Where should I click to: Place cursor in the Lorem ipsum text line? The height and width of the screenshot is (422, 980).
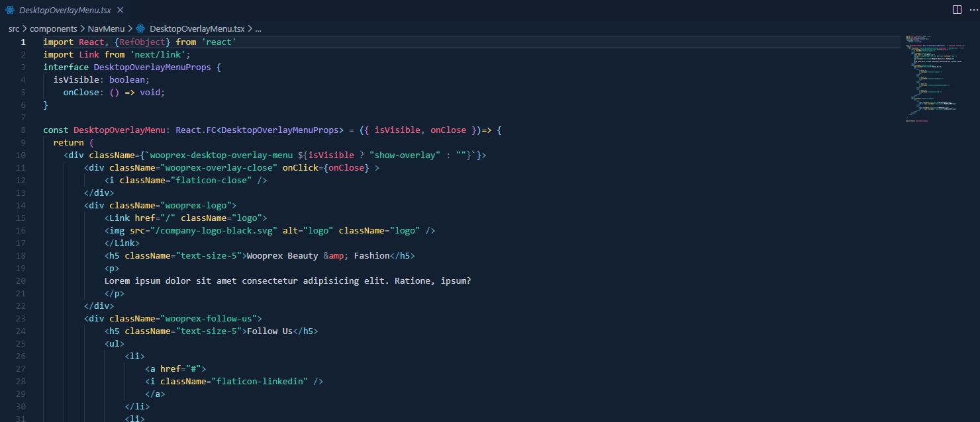pos(287,280)
